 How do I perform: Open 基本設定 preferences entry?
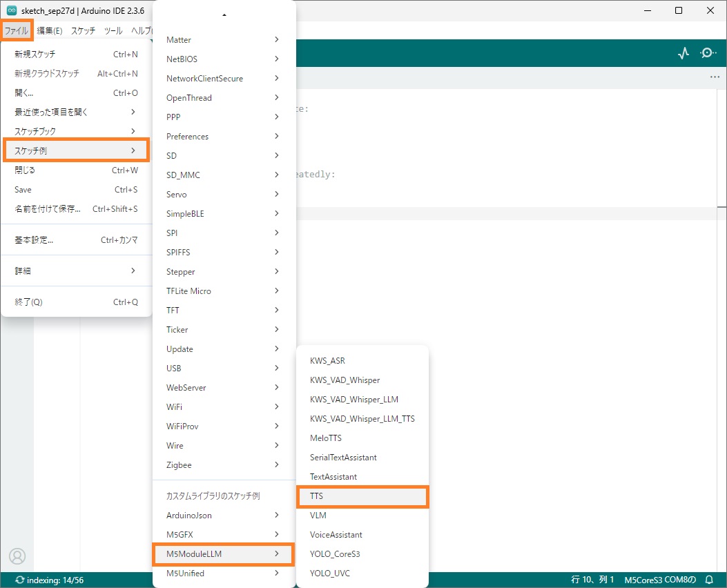75,240
